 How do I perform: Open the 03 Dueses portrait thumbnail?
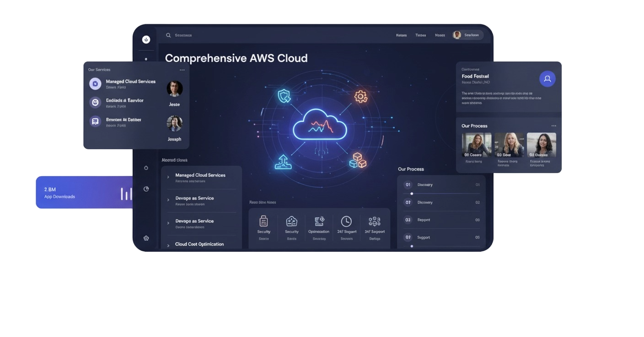(x=542, y=145)
